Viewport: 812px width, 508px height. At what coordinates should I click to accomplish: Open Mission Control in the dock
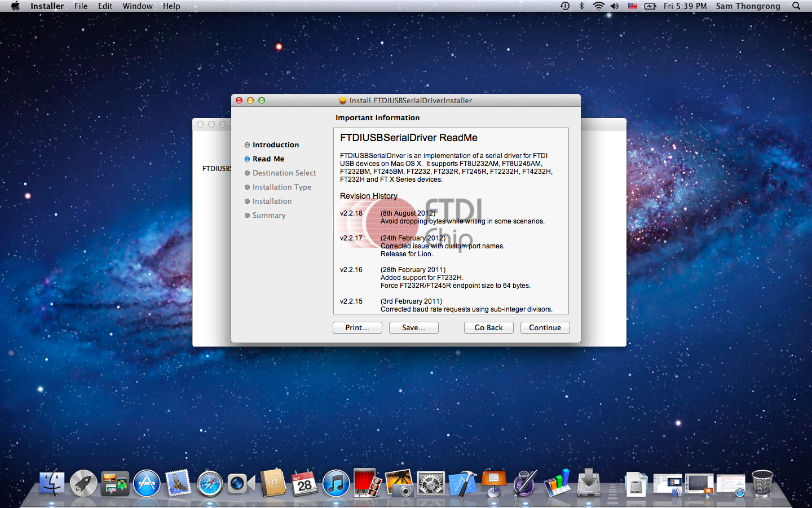click(115, 484)
